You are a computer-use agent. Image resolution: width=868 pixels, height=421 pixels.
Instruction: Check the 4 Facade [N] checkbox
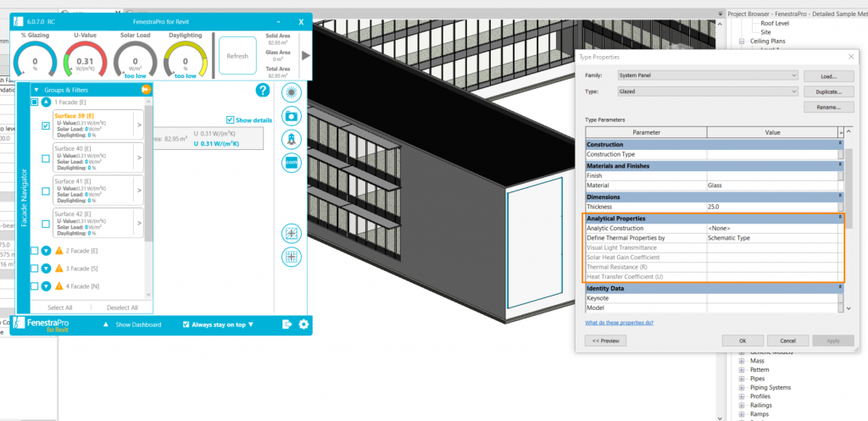pos(34,286)
